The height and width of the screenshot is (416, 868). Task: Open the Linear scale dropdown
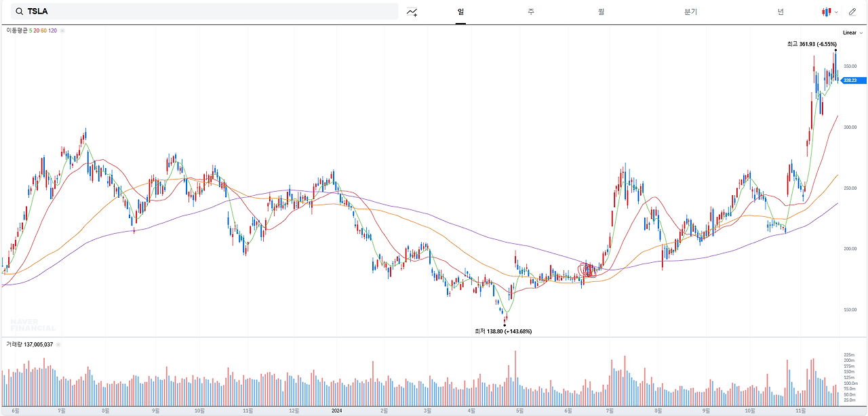pyautogui.click(x=852, y=33)
